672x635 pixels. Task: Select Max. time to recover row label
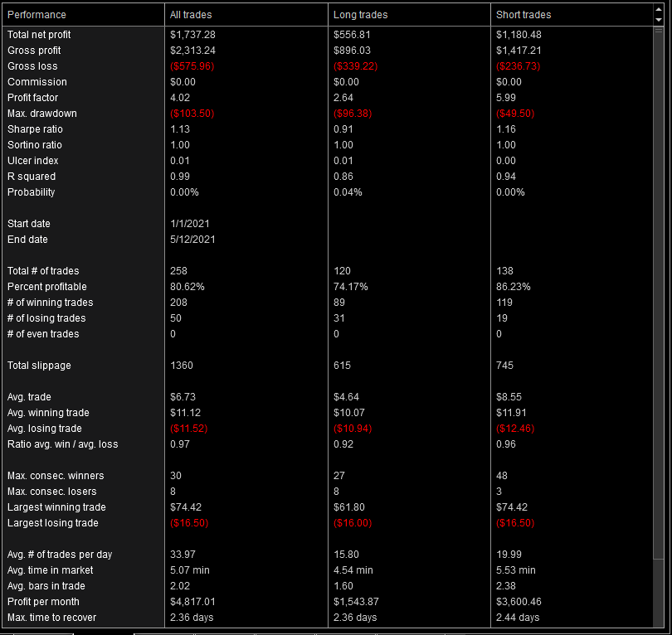(x=51, y=618)
